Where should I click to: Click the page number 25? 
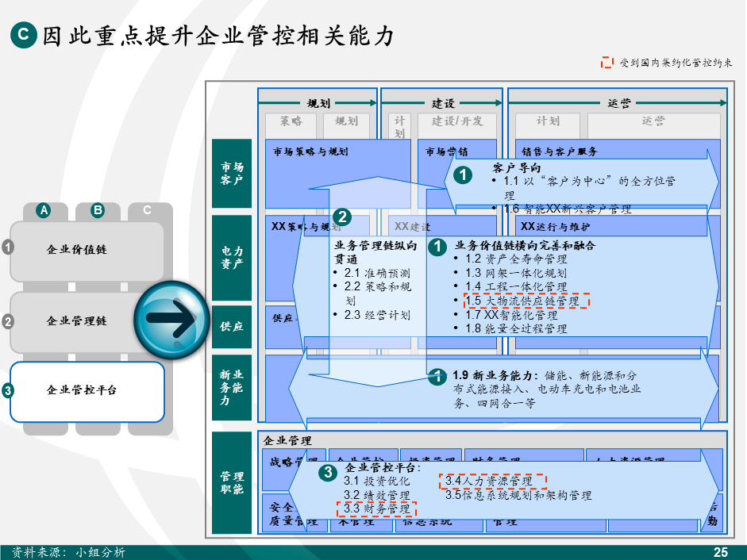721,552
